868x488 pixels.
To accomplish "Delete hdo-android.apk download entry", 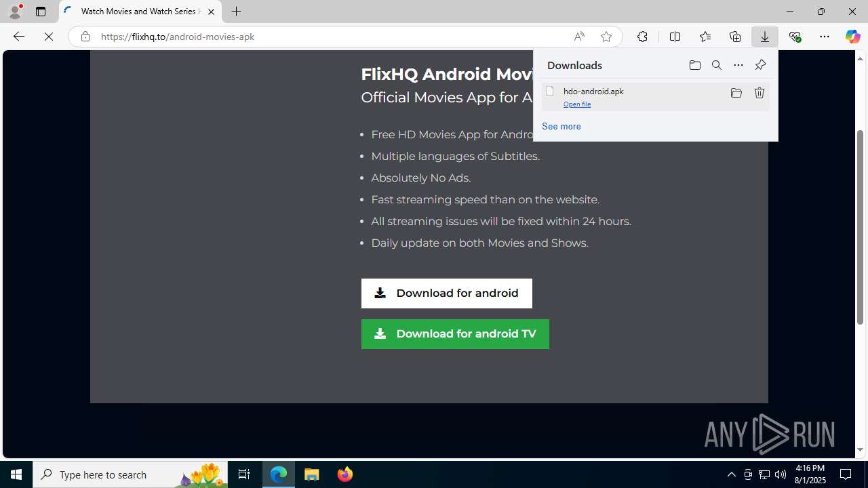I will [759, 93].
